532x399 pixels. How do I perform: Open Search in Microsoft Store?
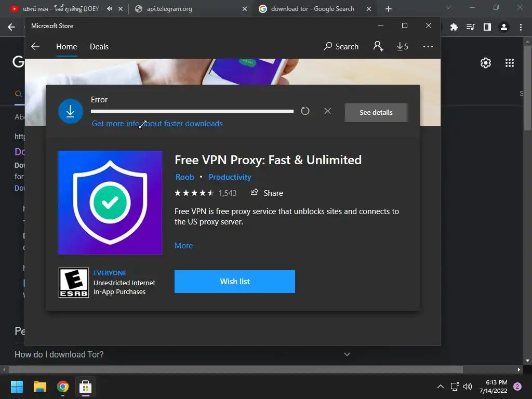click(341, 46)
